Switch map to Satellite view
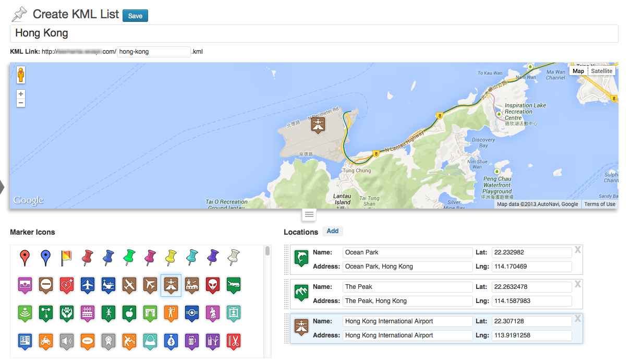Viewport: 631px width, 364px height. [x=601, y=71]
